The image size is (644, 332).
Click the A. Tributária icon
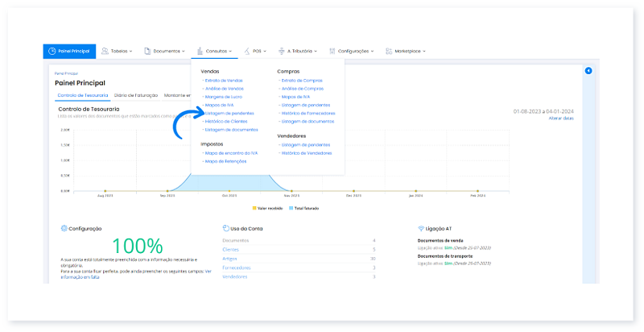coord(281,51)
